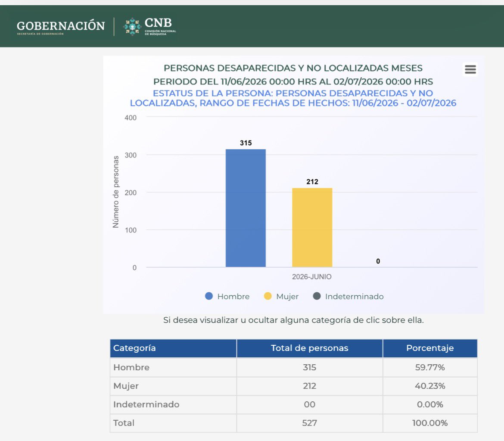Screen dimensions: 504x441
Task: Click the Porcentaje column header
Action: pos(430,348)
